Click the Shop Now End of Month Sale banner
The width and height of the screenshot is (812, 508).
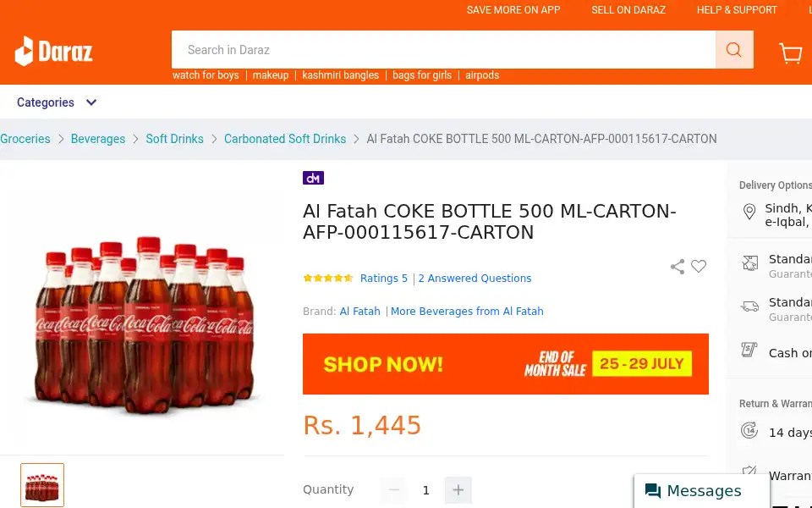(x=506, y=364)
